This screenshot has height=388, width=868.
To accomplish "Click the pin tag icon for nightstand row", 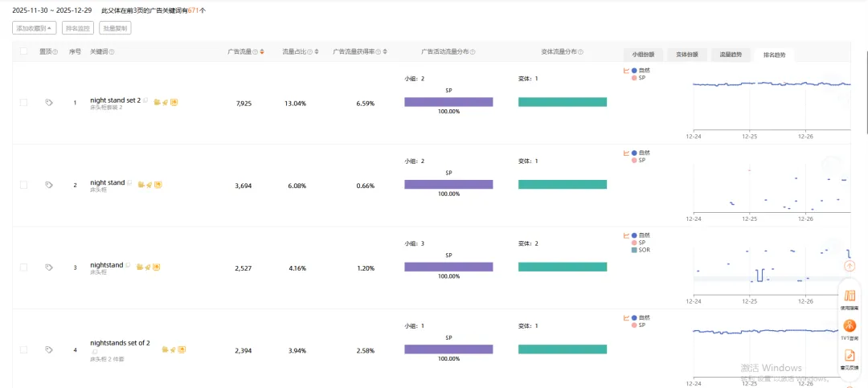I will coord(49,268).
